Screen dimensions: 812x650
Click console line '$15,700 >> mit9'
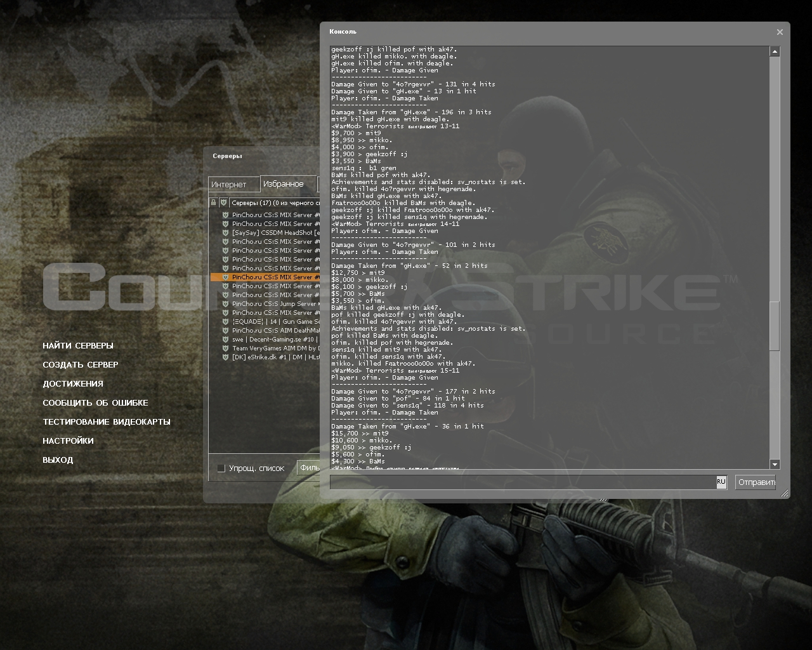pyautogui.click(x=360, y=434)
